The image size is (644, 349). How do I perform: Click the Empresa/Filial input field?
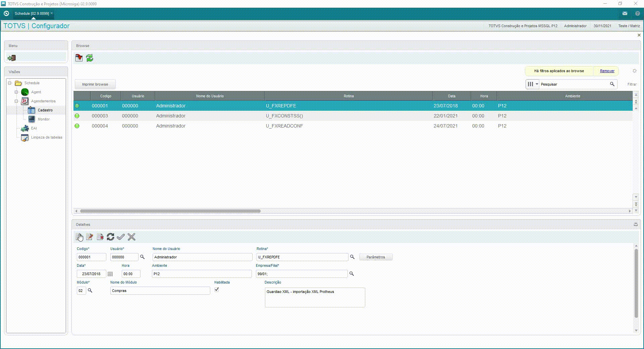coord(302,274)
